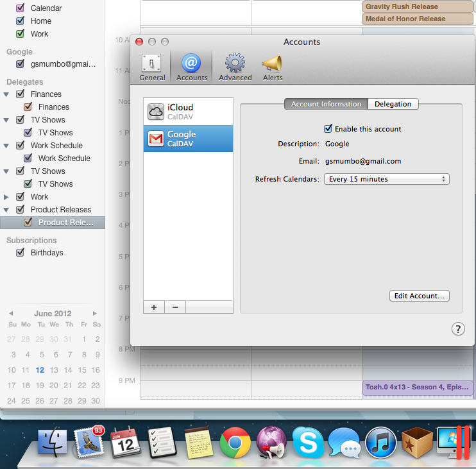Toggle the Birthdays subscription checkbox
The height and width of the screenshot is (469, 476).
tap(20, 252)
